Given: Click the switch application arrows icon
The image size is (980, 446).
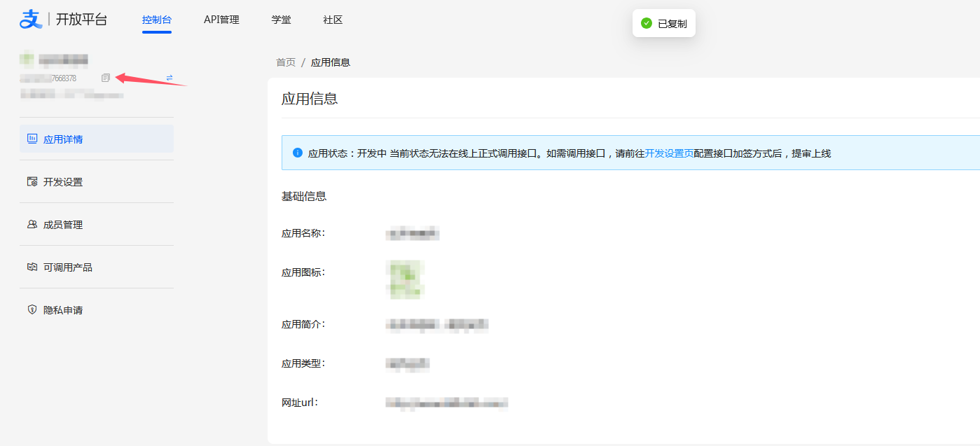Looking at the screenshot, I should [170, 78].
